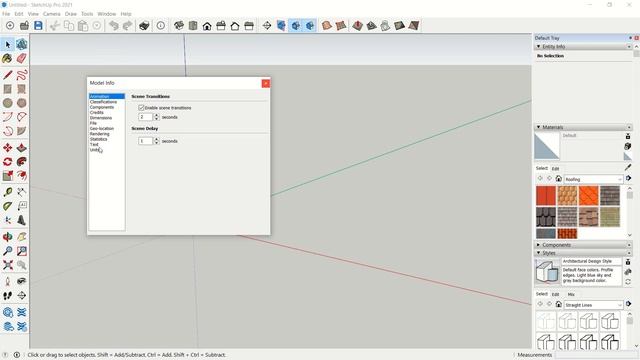Image resolution: width=640 pixels, height=360 pixels.
Task: Choose the red-orange roofing material swatch
Action: 546,196
